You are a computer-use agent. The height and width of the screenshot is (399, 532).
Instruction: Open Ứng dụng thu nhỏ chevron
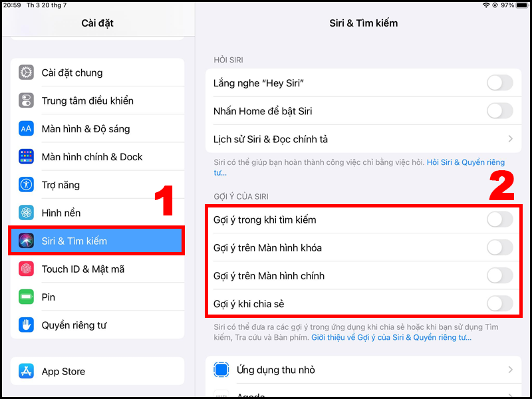(x=510, y=370)
